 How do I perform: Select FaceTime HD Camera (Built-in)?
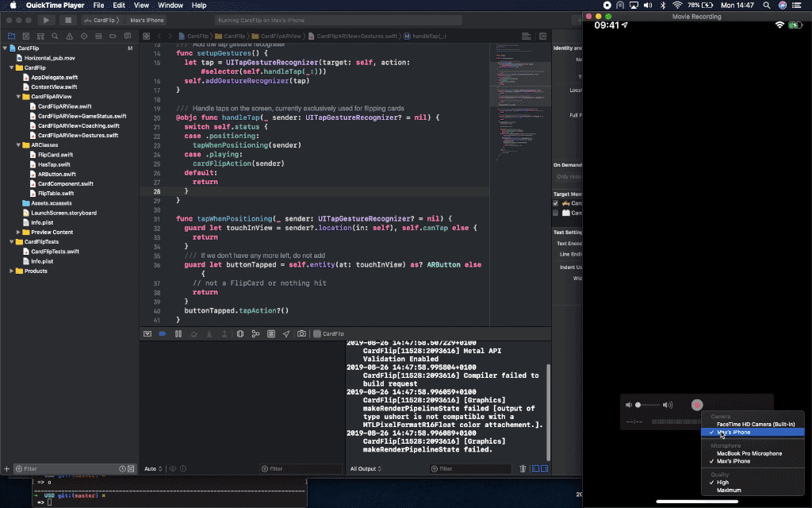point(755,424)
